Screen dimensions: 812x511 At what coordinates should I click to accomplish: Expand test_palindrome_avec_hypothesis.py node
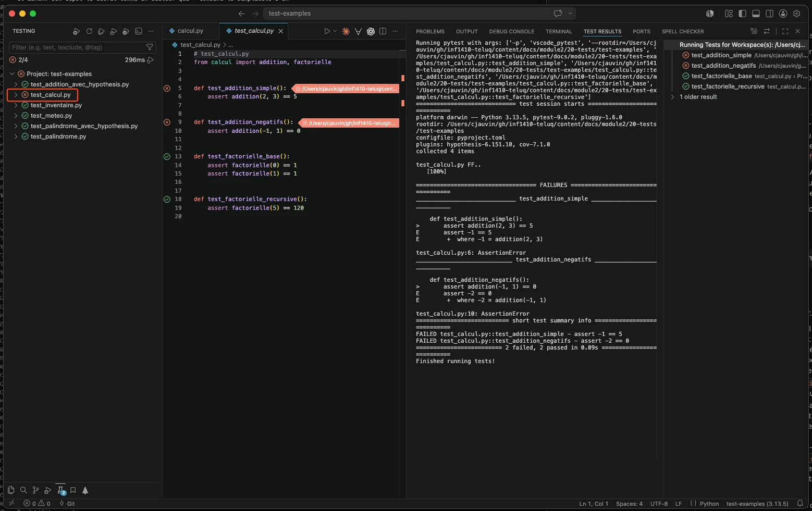click(x=16, y=126)
